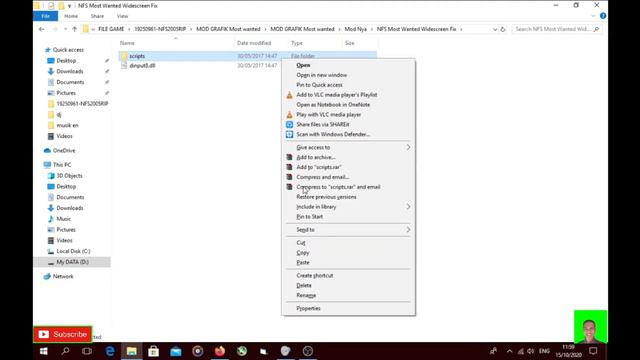The height and width of the screenshot is (360, 640).
Task: Select Open as Notebook in OneNote
Action: (x=333, y=105)
